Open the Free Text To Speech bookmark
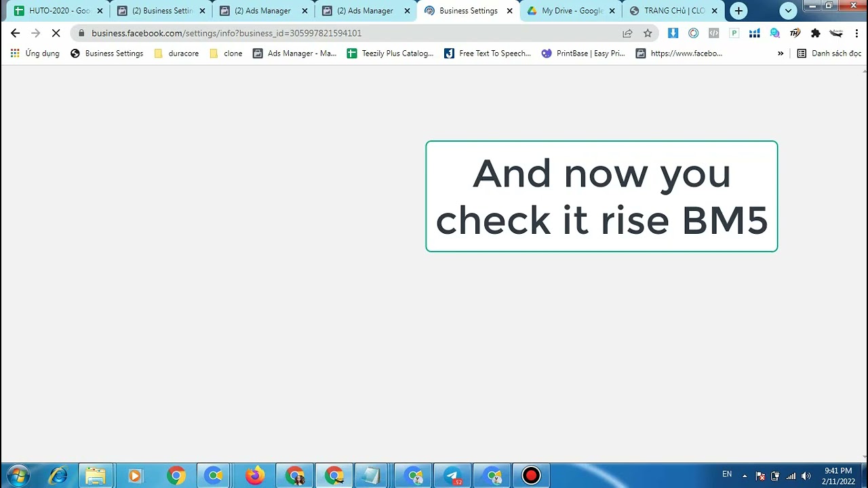868x488 pixels. [488, 54]
